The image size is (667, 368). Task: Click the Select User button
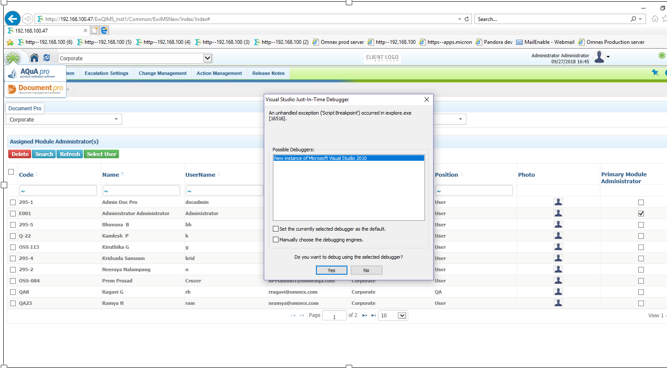point(101,154)
